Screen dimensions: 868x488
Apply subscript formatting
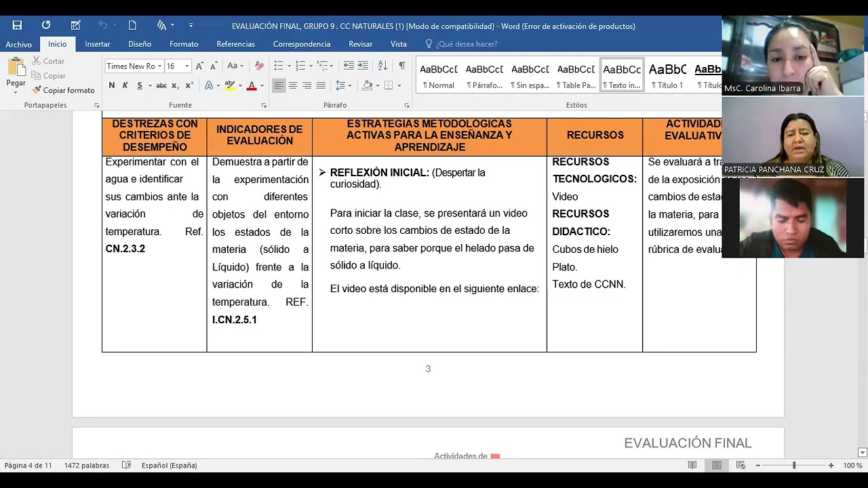coord(175,85)
